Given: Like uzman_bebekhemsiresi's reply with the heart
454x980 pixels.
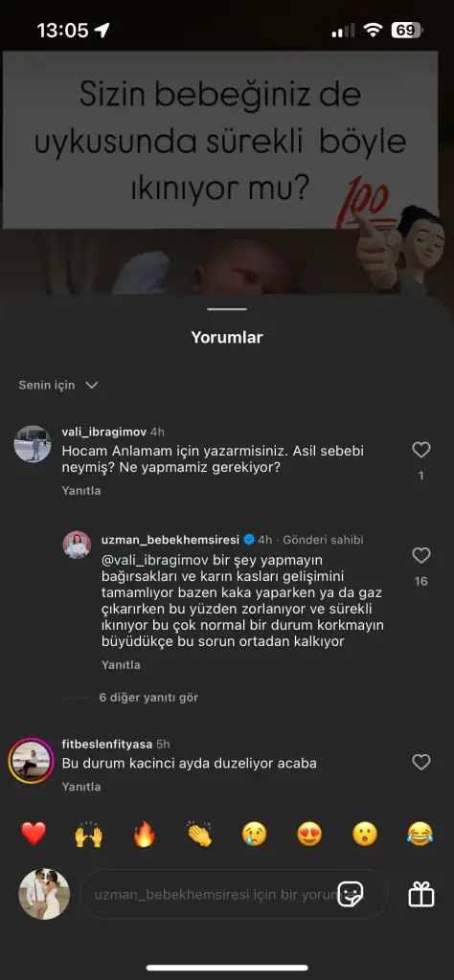Looking at the screenshot, I should (420, 555).
